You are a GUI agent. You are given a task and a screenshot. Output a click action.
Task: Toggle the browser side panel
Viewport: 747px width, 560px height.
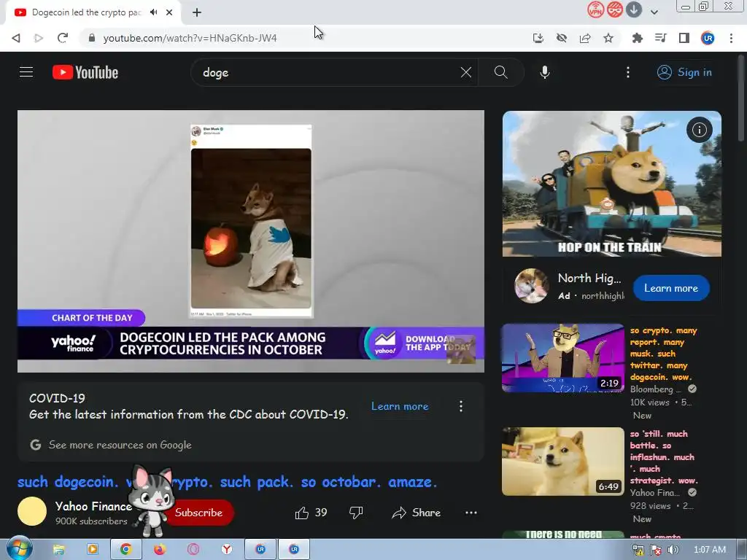pos(684,38)
